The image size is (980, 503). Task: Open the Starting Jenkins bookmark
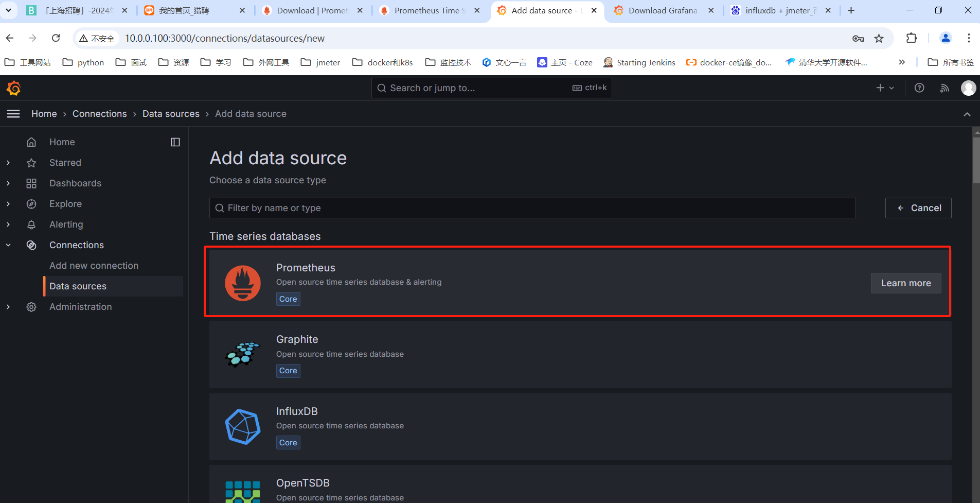tap(639, 62)
